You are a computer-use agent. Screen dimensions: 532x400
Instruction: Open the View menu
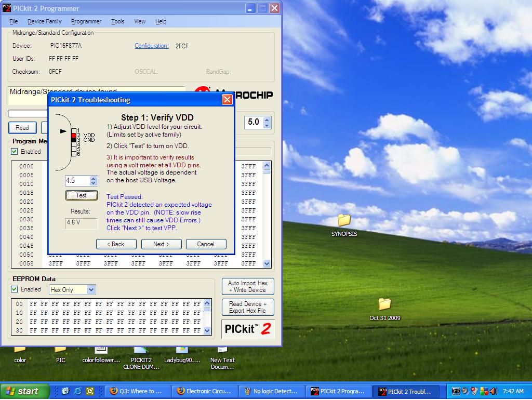[x=140, y=21]
